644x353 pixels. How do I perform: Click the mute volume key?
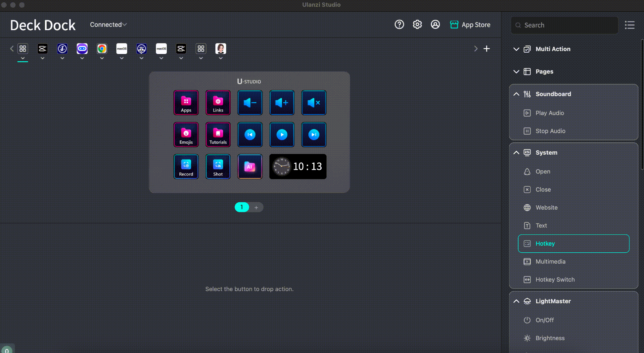coord(314,103)
